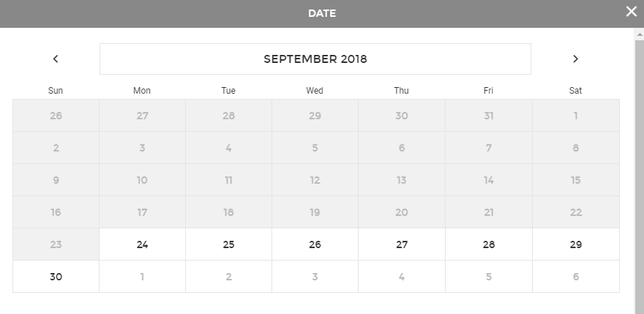Screen dimensions: 644x314
Task: Click October 6 under Saturday
Action: point(575,277)
